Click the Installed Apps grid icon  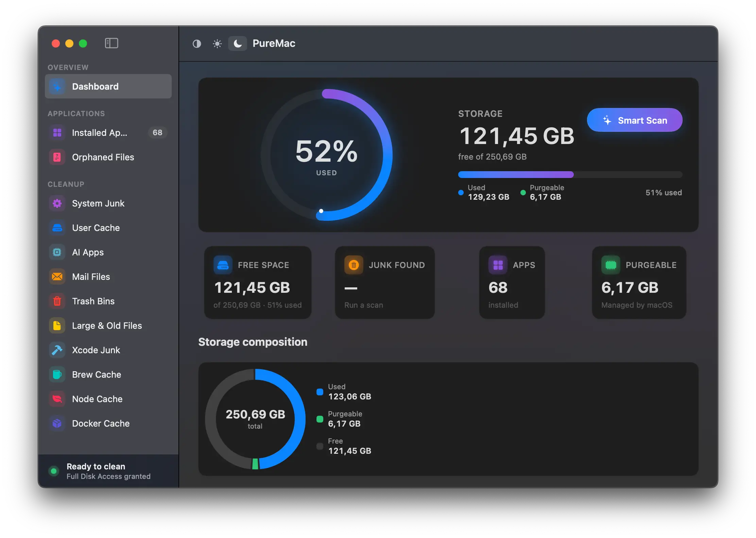tap(57, 132)
